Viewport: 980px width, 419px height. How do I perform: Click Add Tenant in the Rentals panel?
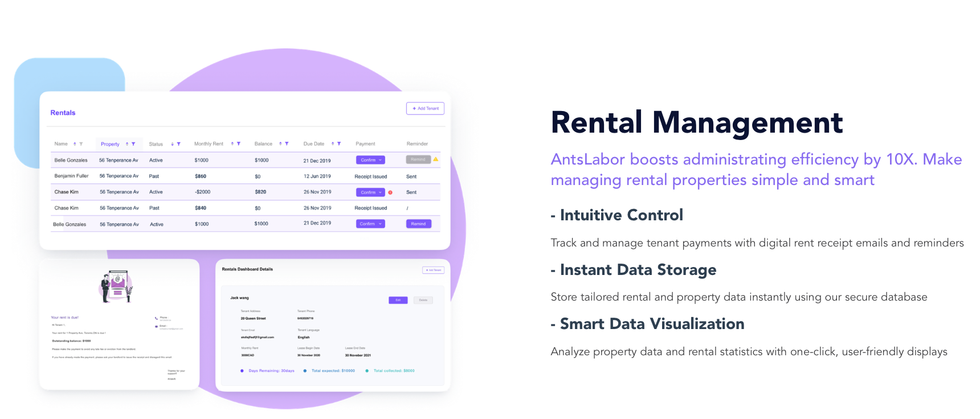425,108
